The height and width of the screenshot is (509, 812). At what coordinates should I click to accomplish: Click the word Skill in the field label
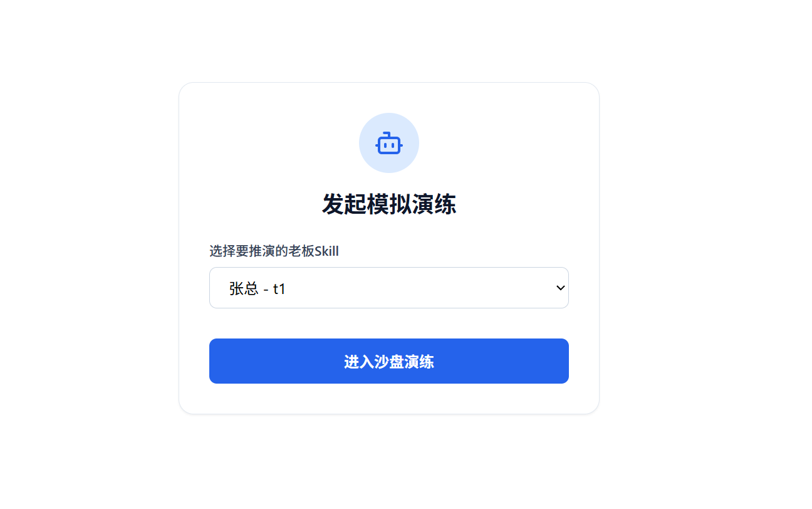coord(326,251)
